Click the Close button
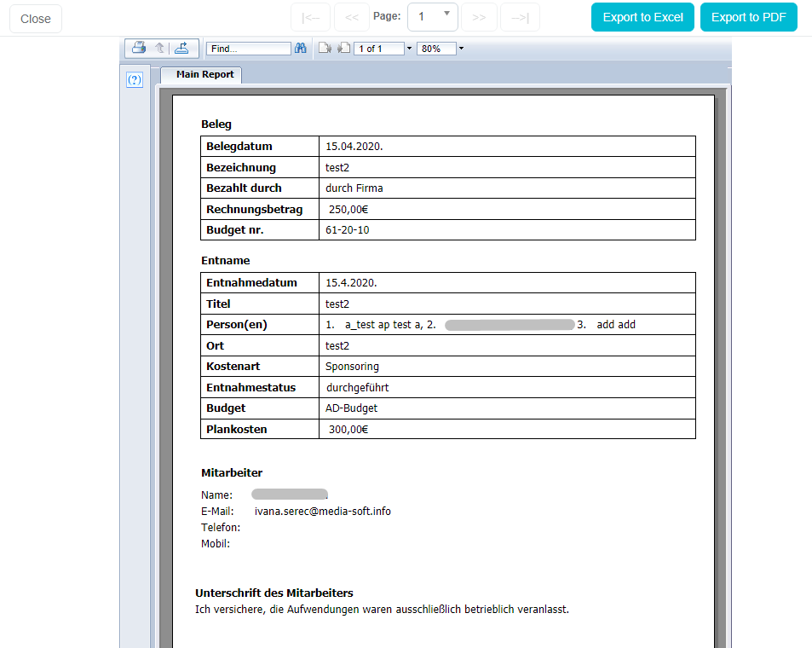The width and height of the screenshot is (812, 648). [36, 19]
